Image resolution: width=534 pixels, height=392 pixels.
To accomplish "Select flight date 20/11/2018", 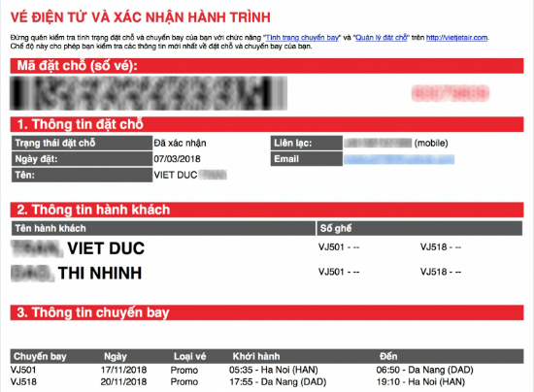I will [x=123, y=381].
